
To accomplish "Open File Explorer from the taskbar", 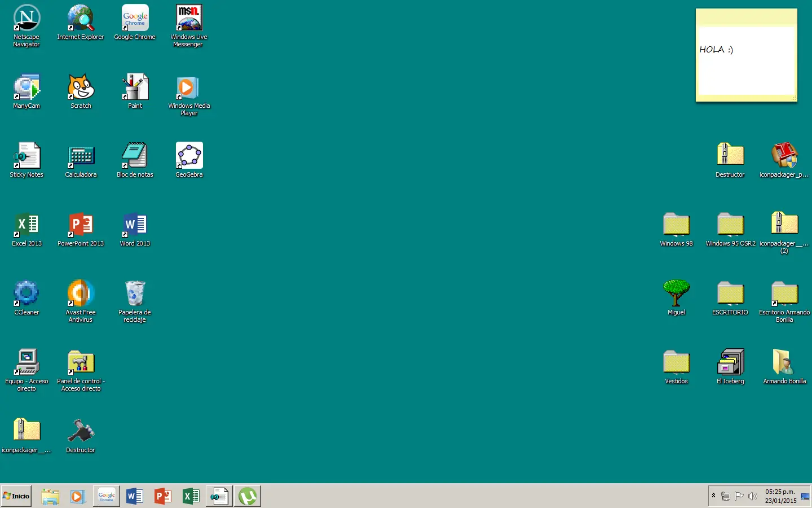I will click(x=50, y=496).
